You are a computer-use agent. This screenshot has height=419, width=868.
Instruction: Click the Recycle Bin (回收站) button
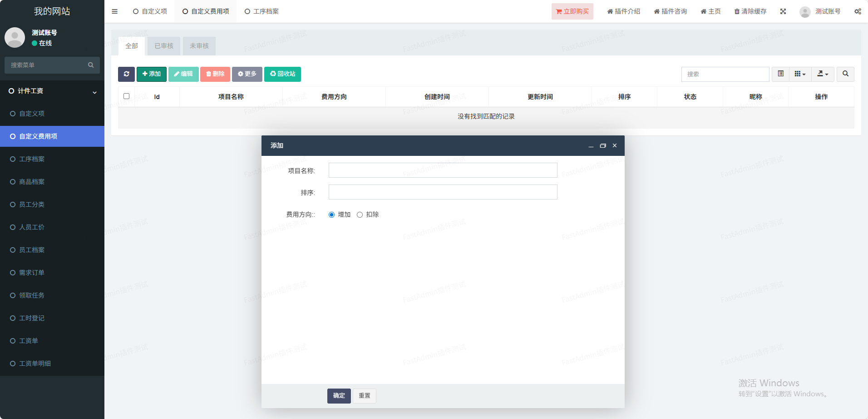click(x=282, y=74)
